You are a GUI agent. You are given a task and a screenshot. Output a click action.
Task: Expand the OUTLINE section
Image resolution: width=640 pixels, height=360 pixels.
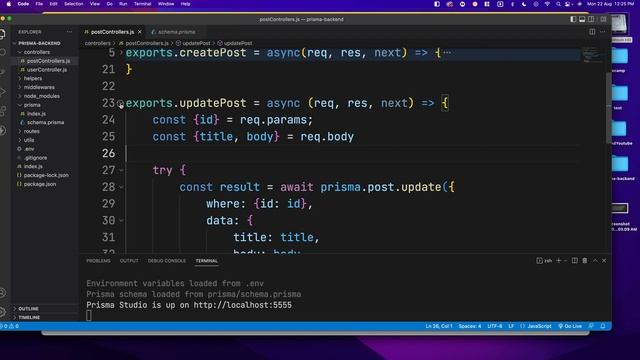[29, 309]
